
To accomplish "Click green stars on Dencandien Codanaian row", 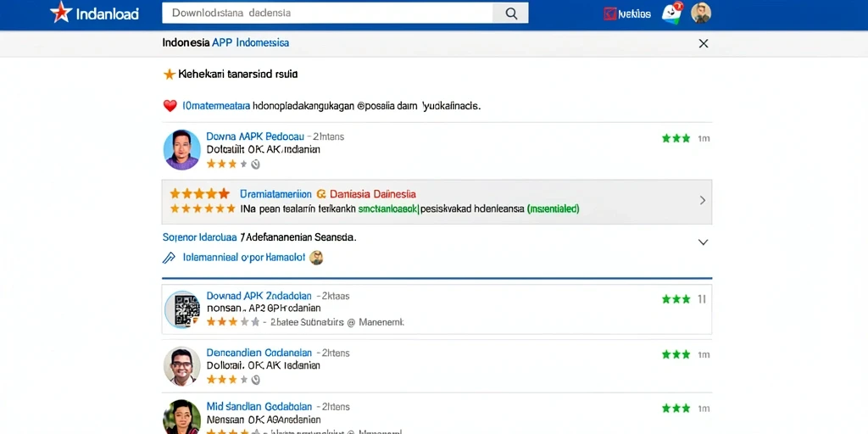I will pos(676,354).
